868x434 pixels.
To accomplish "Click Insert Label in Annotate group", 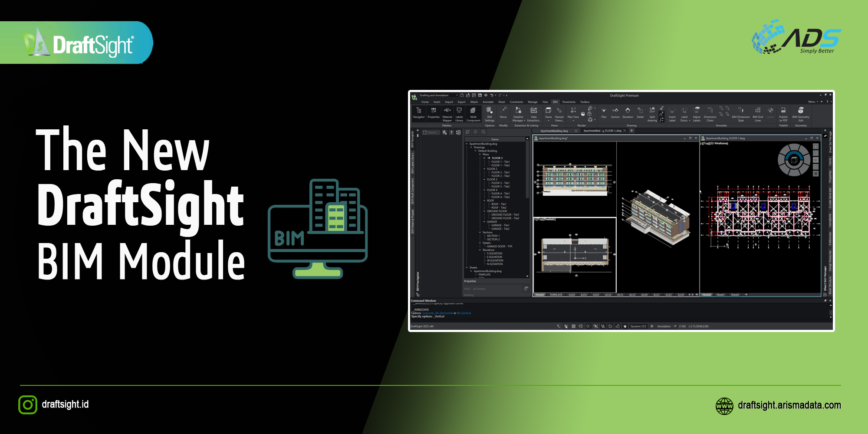I will (x=672, y=114).
